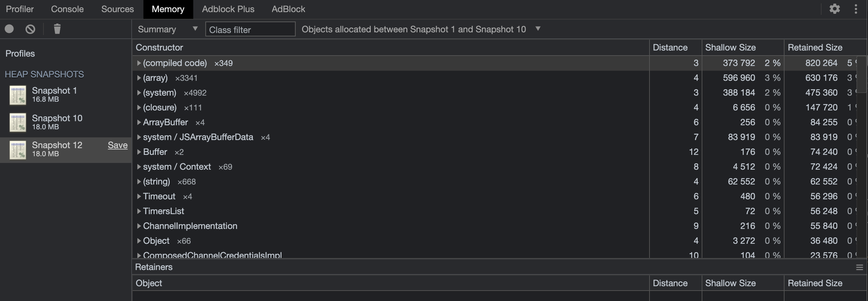Expand the (compiled code) constructor row
868x301 pixels.
pyautogui.click(x=138, y=63)
